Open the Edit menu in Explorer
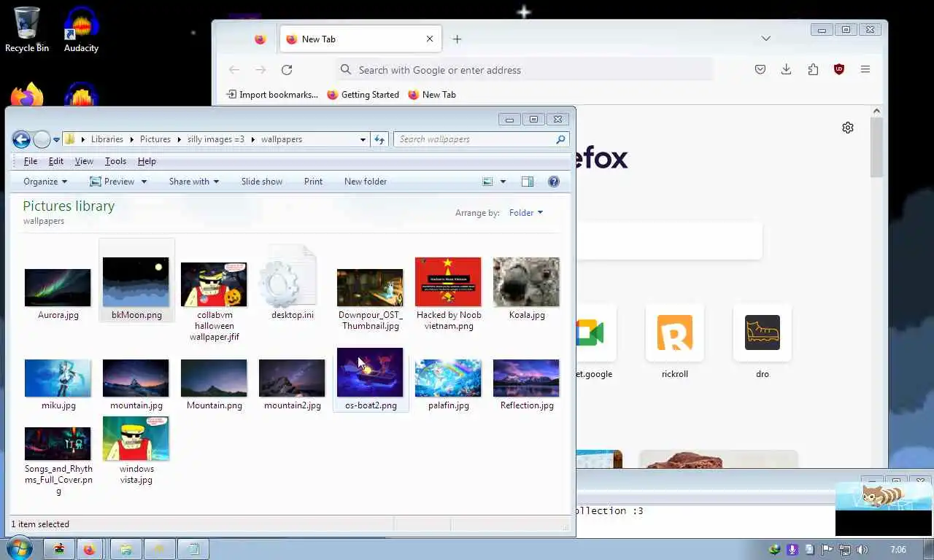 [x=56, y=161]
